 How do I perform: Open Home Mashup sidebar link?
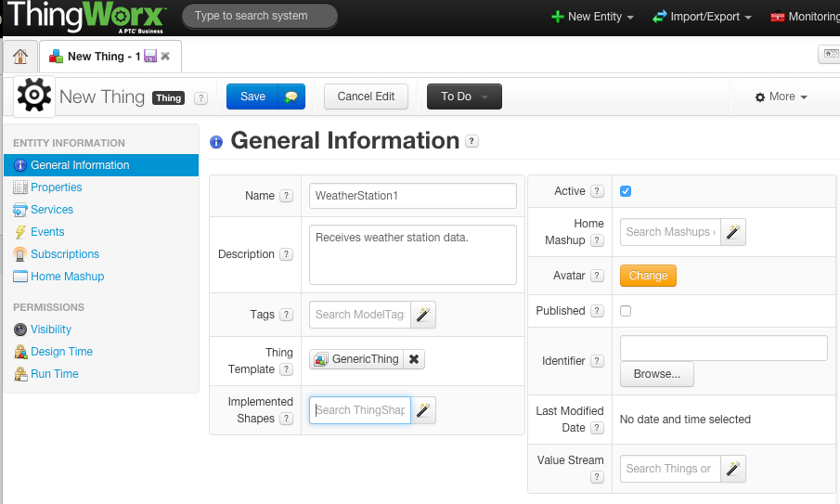point(67,277)
